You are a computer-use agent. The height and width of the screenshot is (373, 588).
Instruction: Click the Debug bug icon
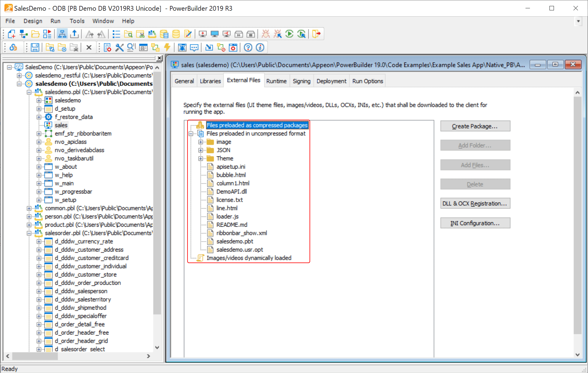[266, 34]
